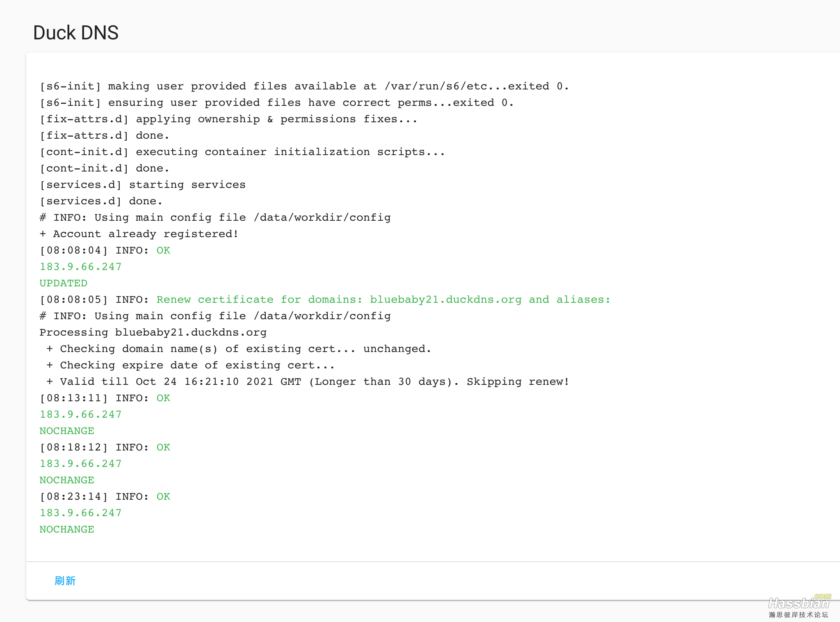Click the '[08:23:14] INFO: OK' entry
840x622 pixels.
[x=105, y=496]
